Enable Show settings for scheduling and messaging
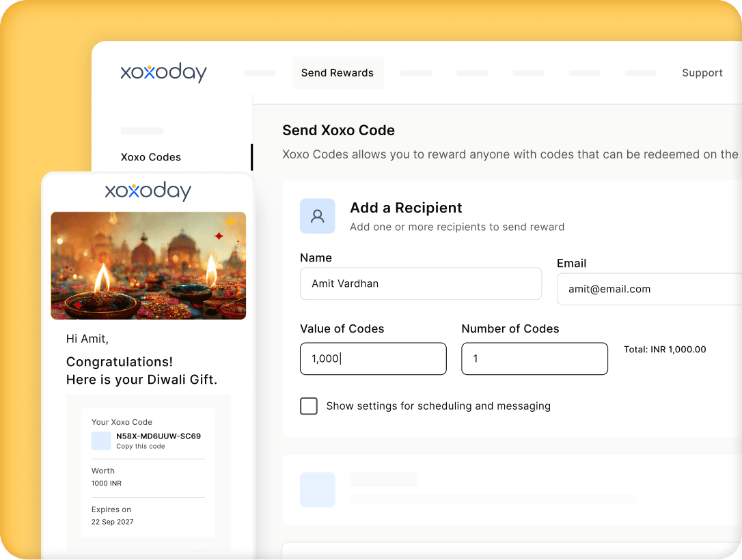 click(309, 406)
